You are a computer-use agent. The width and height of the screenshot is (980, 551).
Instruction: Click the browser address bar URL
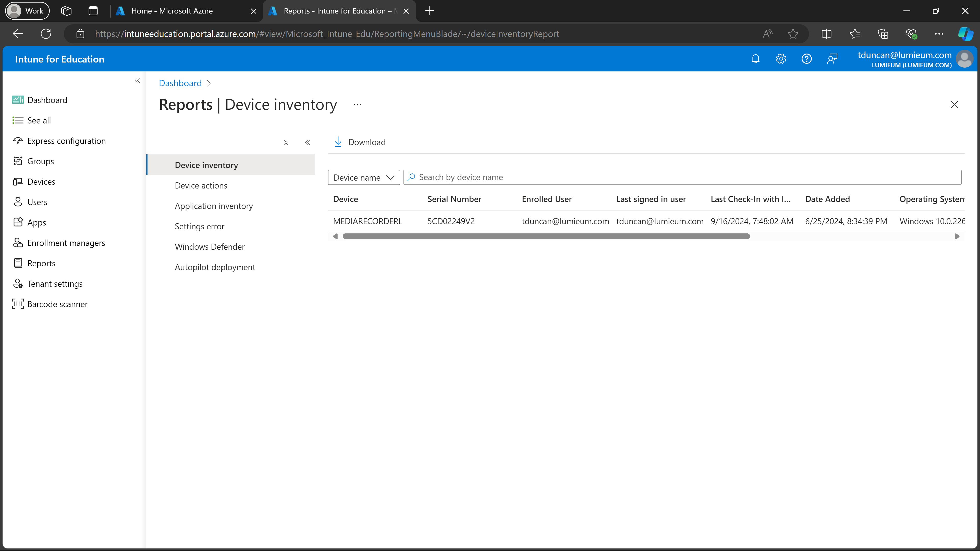tap(327, 34)
